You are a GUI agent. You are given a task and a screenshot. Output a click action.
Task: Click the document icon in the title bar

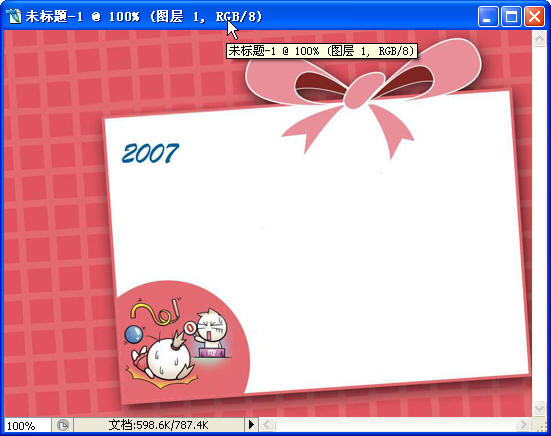pyautogui.click(x=14, y=16)
